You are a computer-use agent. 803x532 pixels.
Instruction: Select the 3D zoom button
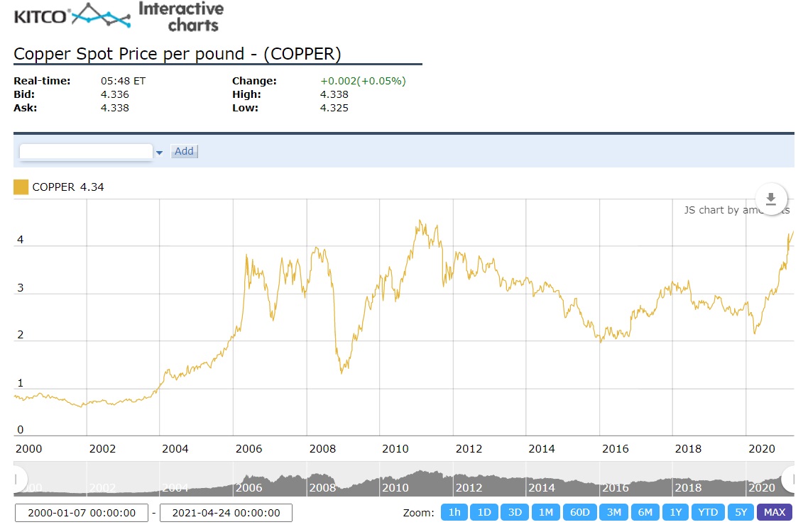(515, 512)
